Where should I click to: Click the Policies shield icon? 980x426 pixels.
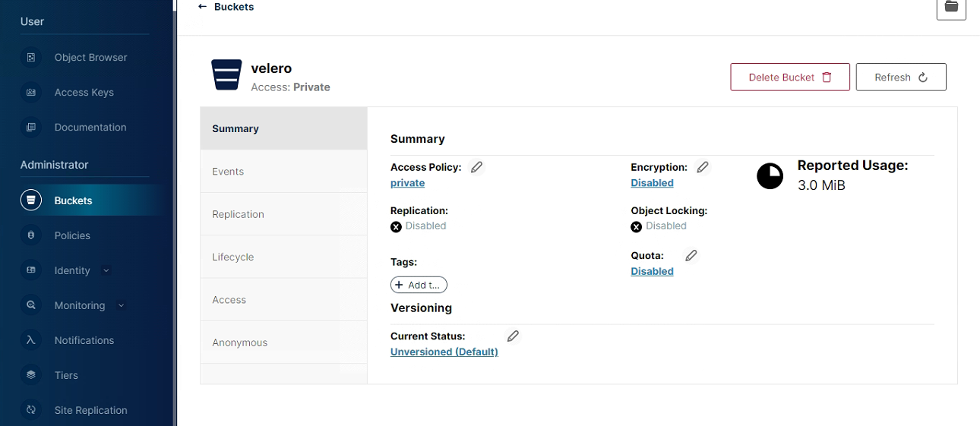(x=31, y=235)
